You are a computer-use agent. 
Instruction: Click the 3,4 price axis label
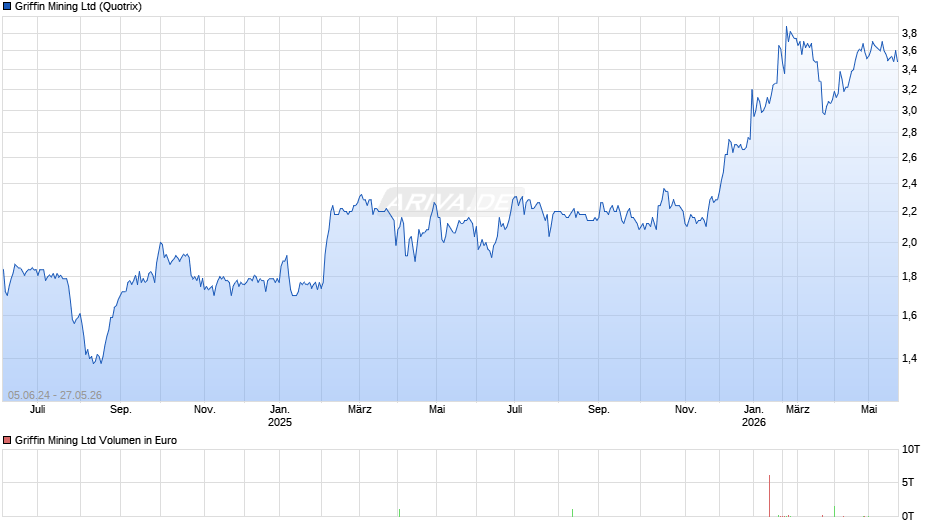tap(909, 70)
